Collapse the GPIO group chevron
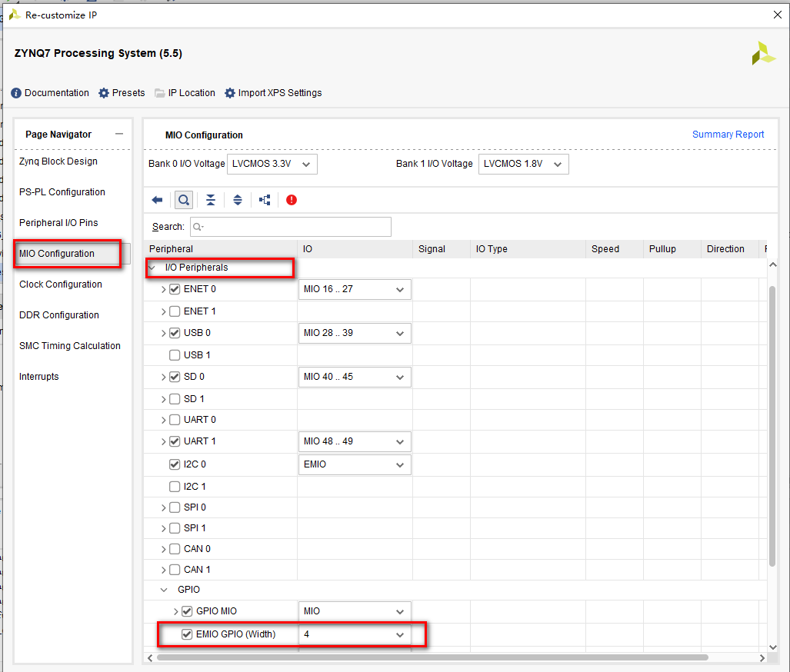790x672 pixels. tap(164, 590)
